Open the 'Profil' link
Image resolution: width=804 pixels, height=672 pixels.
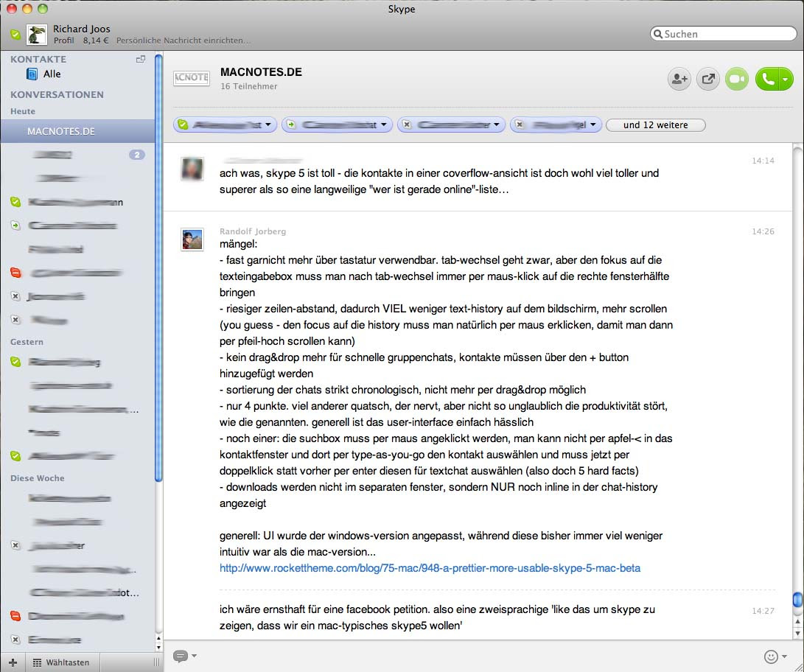tap(63, 41)
